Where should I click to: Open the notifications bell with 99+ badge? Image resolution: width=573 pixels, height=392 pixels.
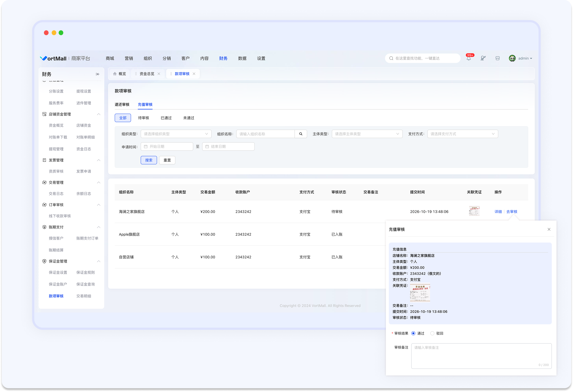point(469,58)
